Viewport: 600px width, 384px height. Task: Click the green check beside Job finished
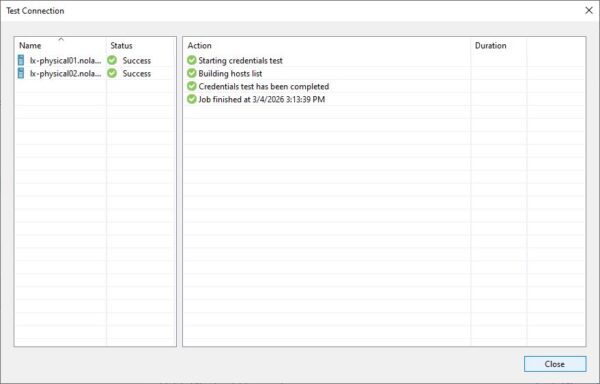tap(192, 99)
